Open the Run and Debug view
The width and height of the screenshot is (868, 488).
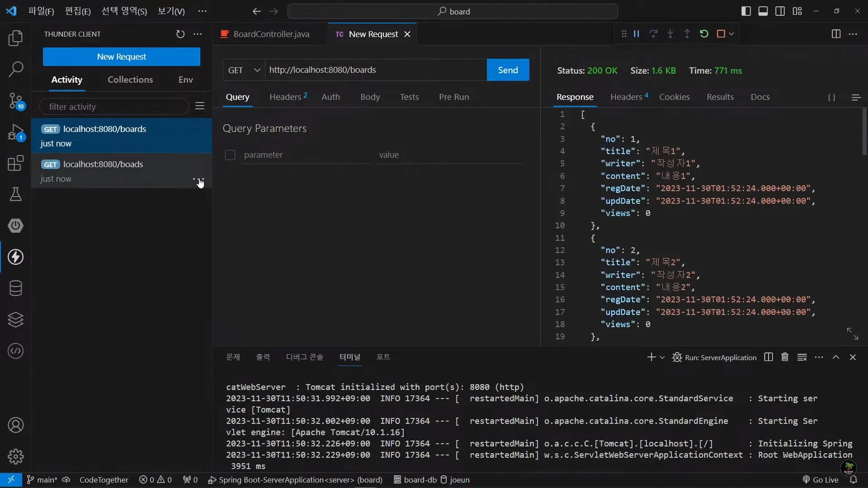16,132
